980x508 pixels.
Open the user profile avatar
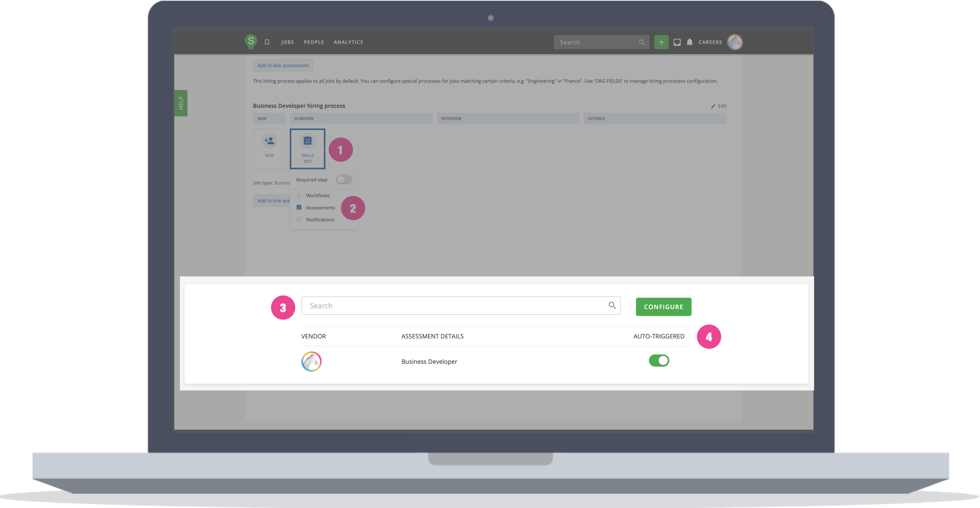[735, 42]
